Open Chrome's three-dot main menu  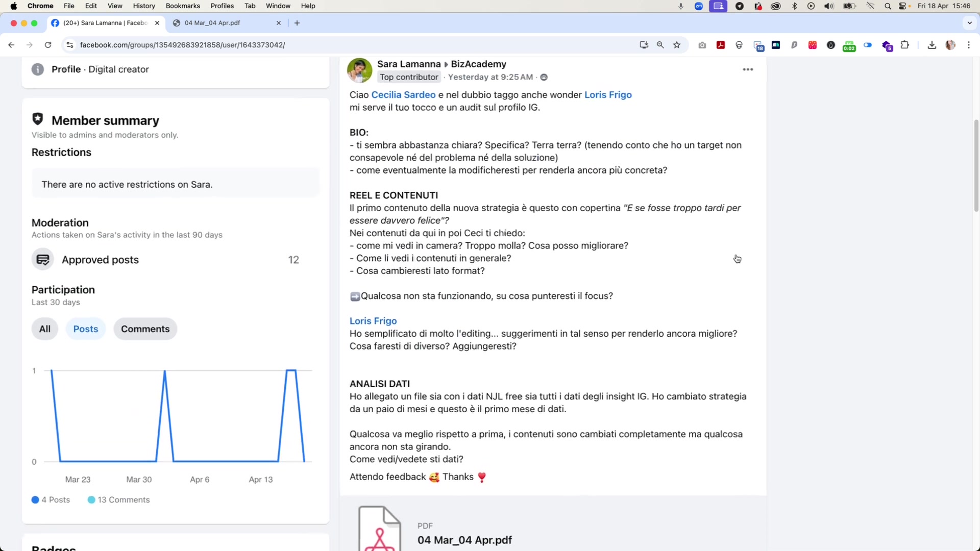pos(969,45)
